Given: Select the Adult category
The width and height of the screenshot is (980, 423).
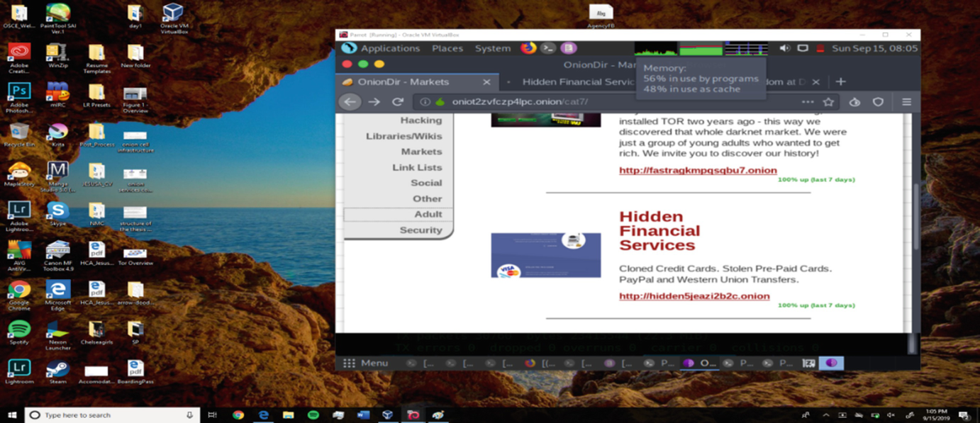Looking at the screenshot, I should [428, 214].
